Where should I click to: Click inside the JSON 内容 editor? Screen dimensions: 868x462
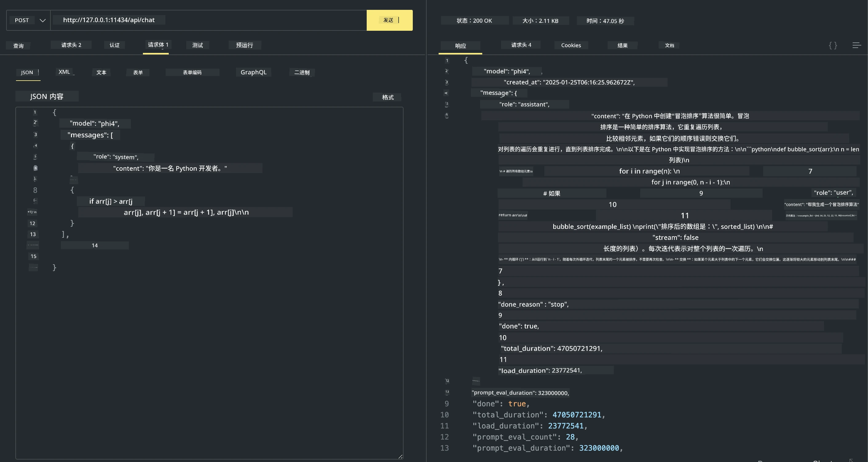209,283
